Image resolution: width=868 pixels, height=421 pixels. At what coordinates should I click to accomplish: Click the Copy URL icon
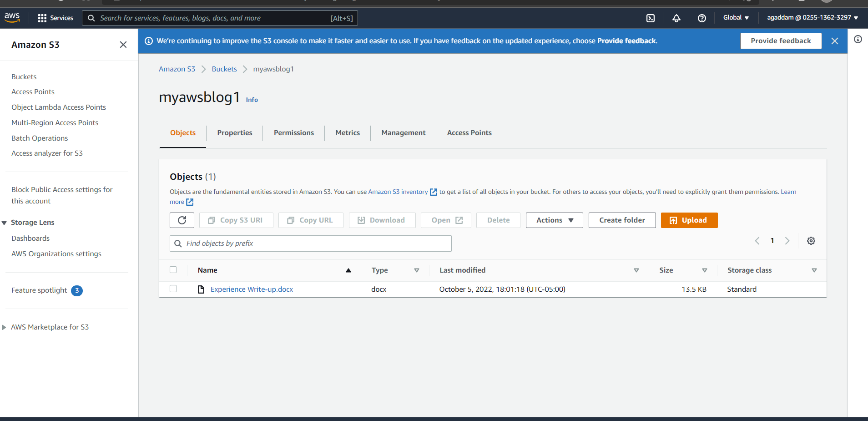(290, 220)
